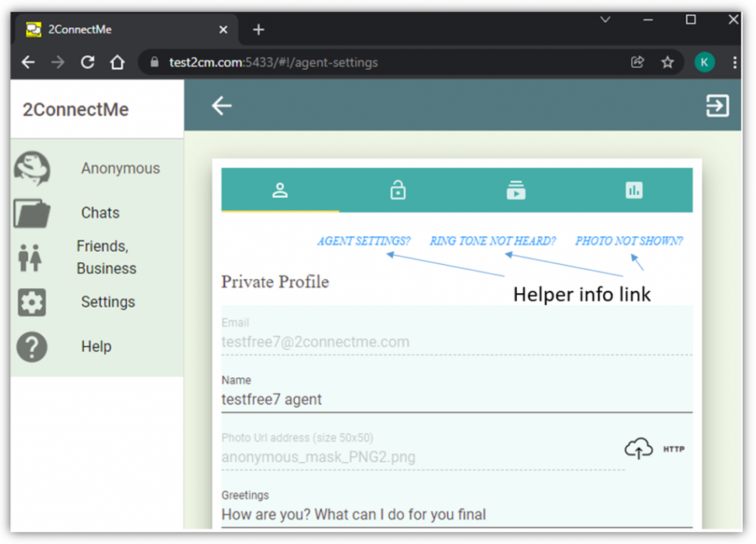The height and width of the screenshot is (544, 756).
Task: Click the cloud upload photo icon
Action: 639,448
